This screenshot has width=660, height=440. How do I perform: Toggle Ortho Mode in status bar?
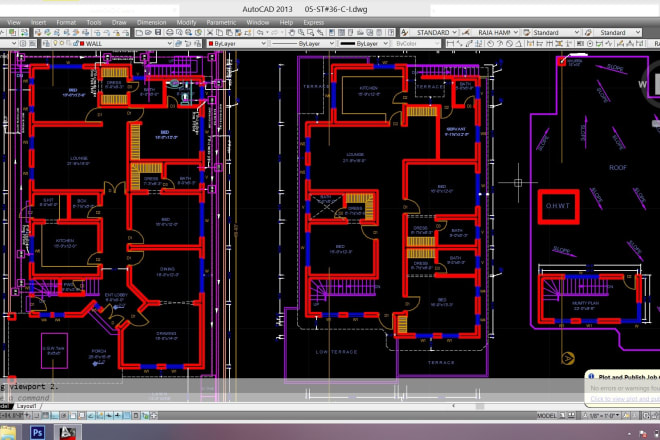pyautogui.click(x=55, y=416)
